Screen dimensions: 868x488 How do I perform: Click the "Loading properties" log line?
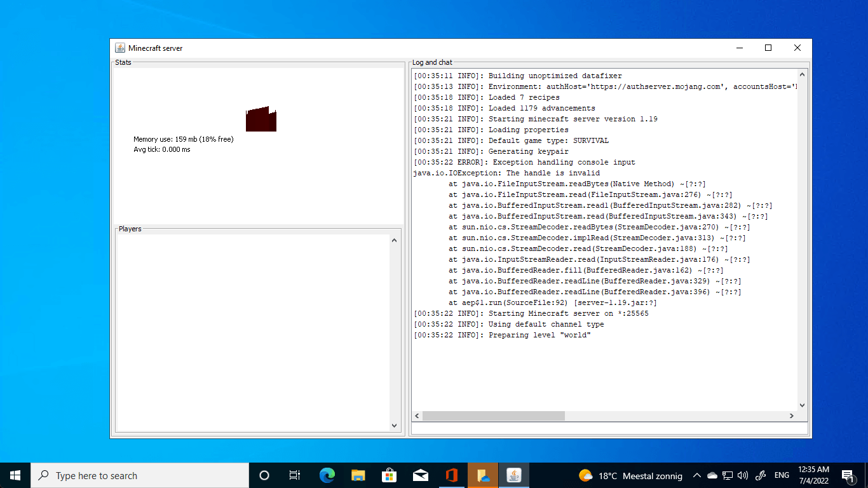[491, 130]
